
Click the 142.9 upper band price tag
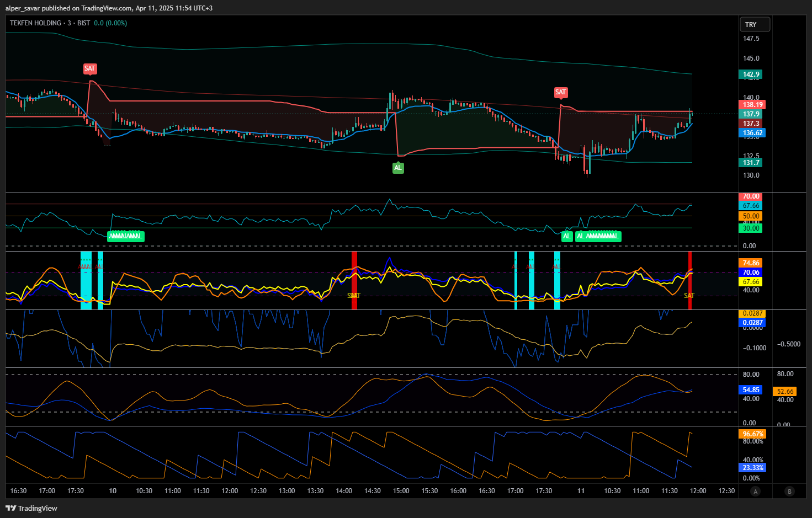751,74
